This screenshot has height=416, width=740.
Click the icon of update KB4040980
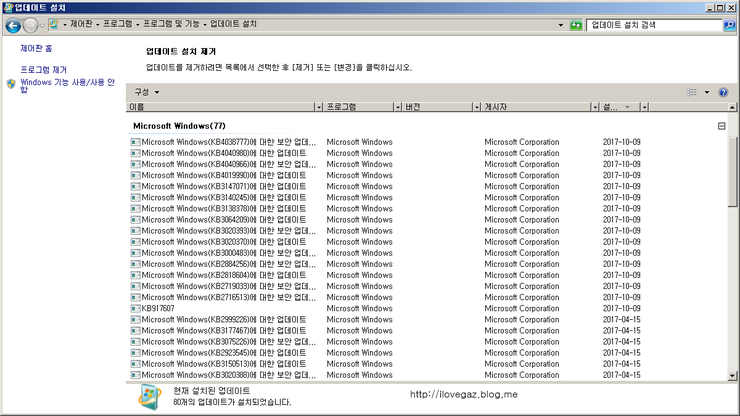point(135,153)
